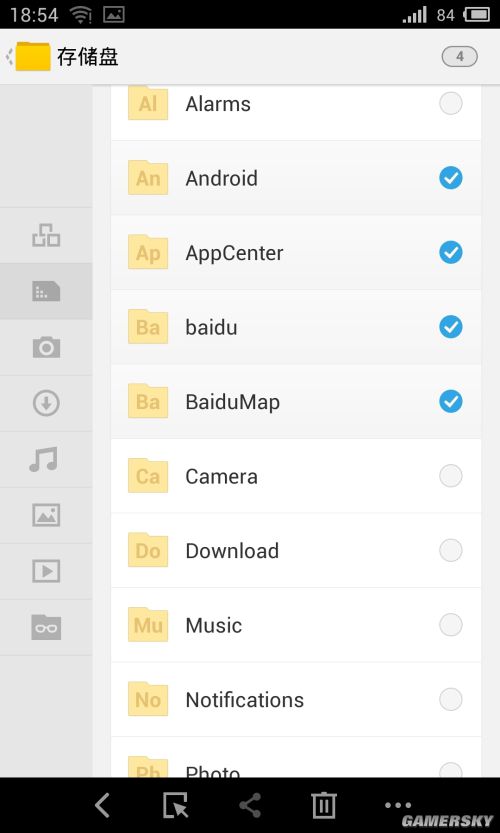Uncheck the Android folder checkbox
500x833 pixels.
[x=451, y=178]
